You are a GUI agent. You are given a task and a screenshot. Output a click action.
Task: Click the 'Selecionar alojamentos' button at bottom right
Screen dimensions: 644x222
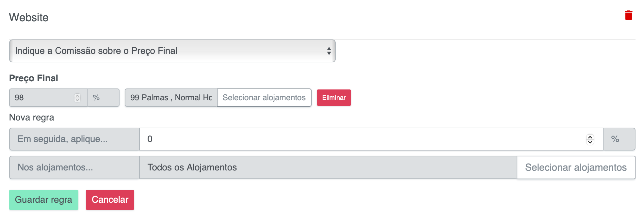[x=576, y=167]
